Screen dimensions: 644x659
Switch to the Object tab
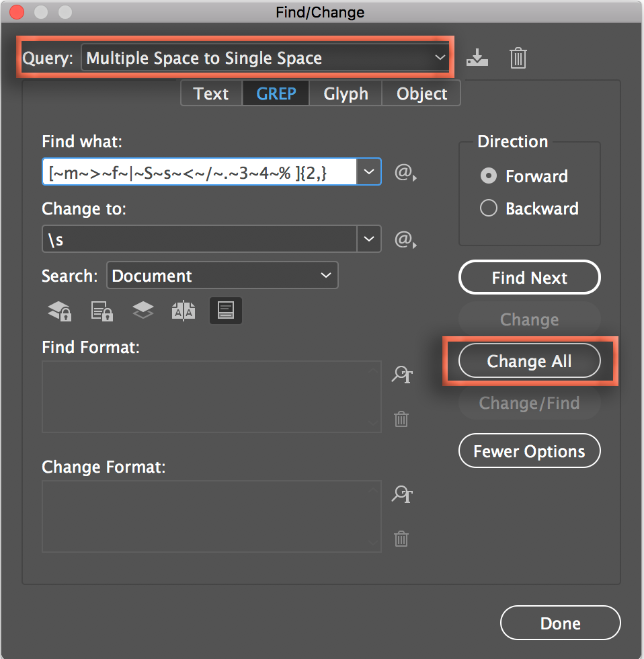421,93
